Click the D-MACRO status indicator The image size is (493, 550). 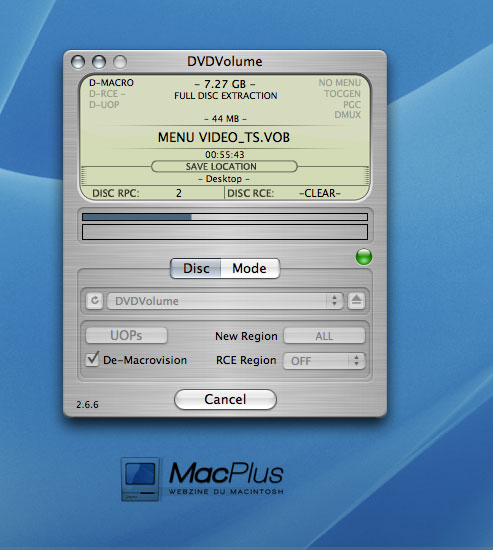click(x=111, y=83)
